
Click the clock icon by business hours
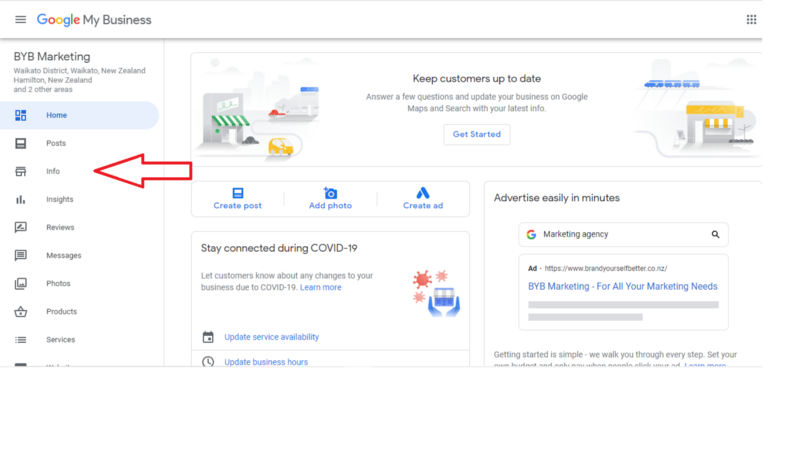point(208,362)
